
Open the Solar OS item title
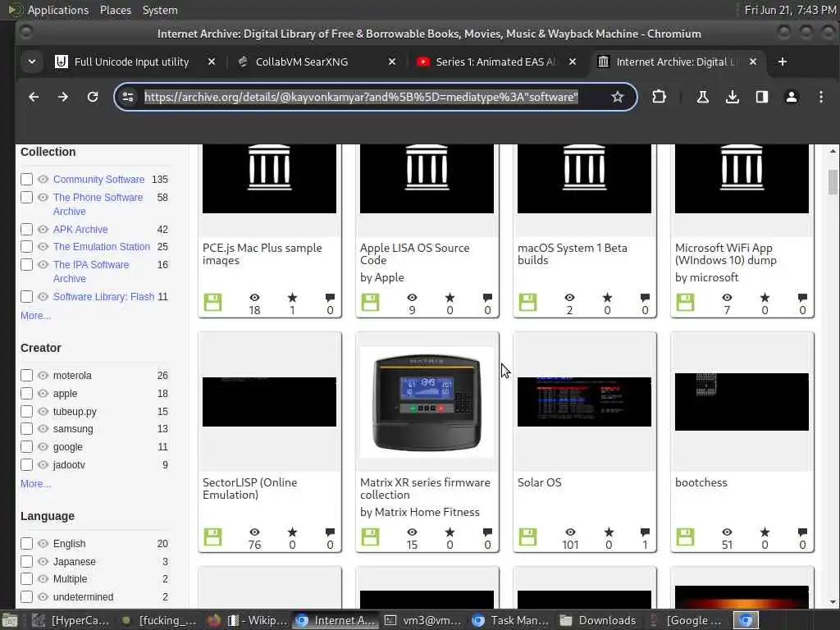pos(540,482)
